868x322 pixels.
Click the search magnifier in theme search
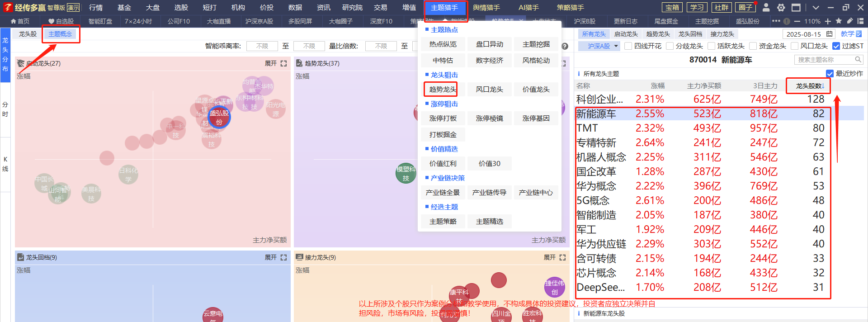[858, 59]
